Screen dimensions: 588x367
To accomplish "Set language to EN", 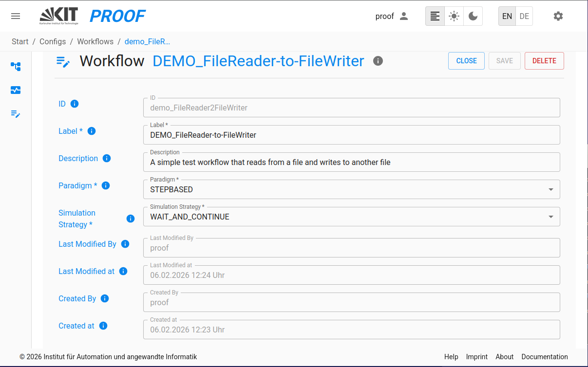I will coord(507,16).
